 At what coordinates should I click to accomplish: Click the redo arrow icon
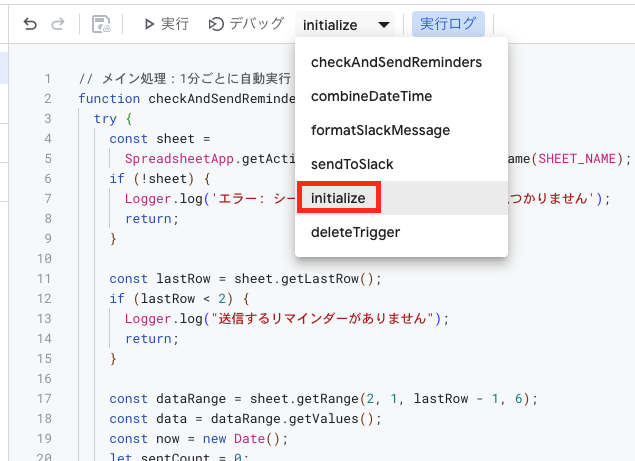tap(58, 24)
